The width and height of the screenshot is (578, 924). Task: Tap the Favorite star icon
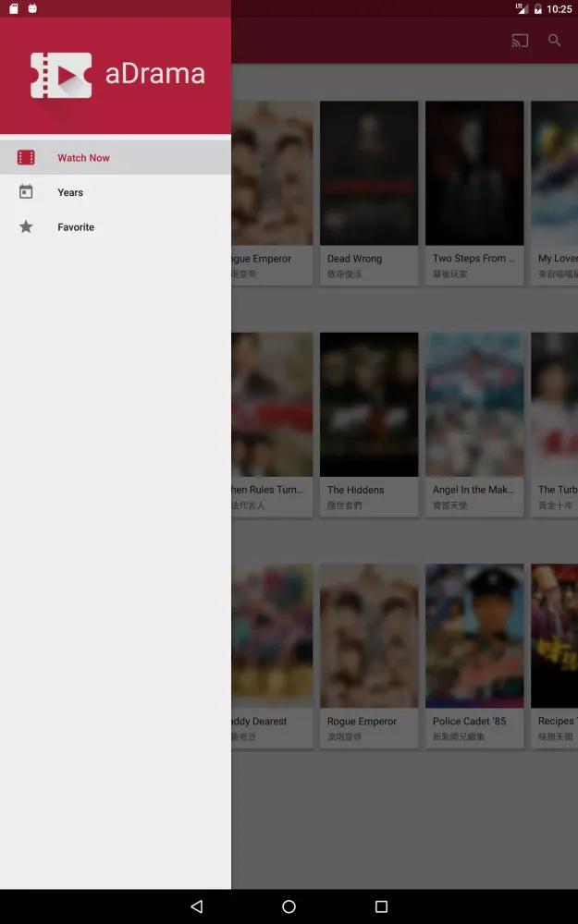[x=26, y=227]
